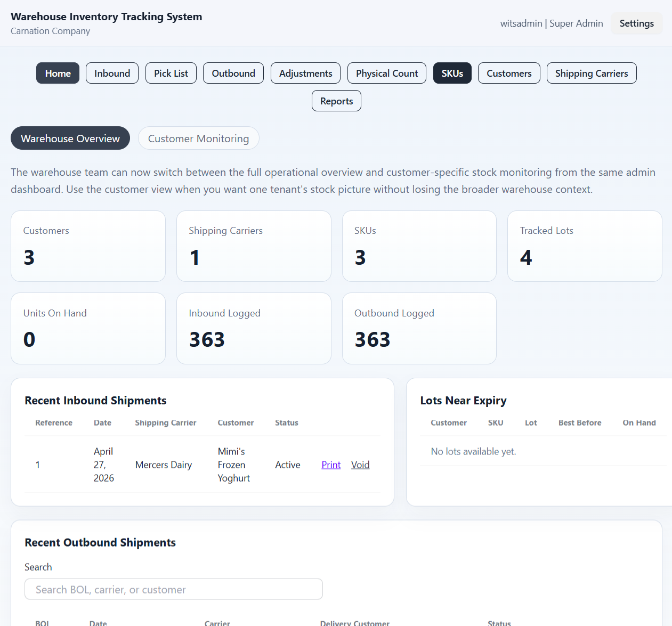This screenshot has height=626, width=672.
Task: Click the 'Shipping Carrier' column header
Action: (x=166, y=422)
